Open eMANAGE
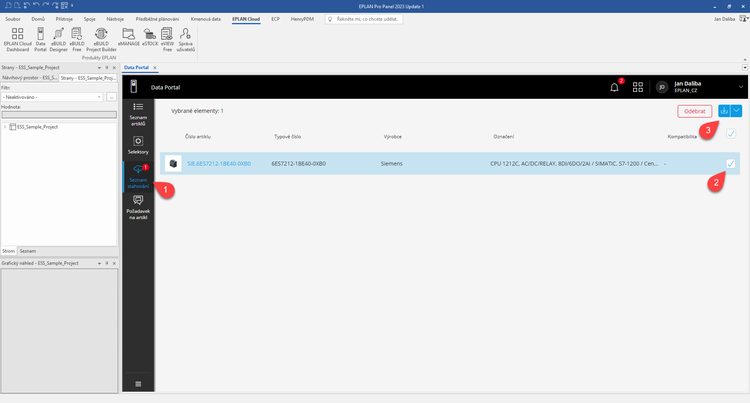This screenshot has width=750, height=403. [128, 37]
